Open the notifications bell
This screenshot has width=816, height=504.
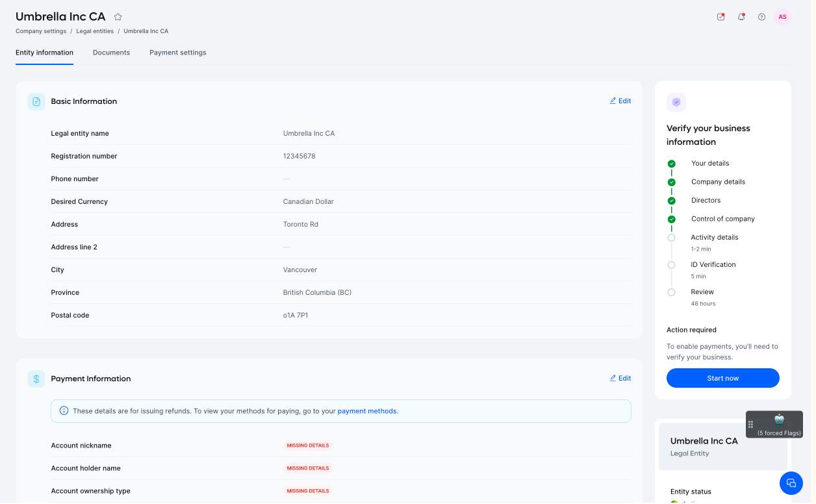coord(741,17)
